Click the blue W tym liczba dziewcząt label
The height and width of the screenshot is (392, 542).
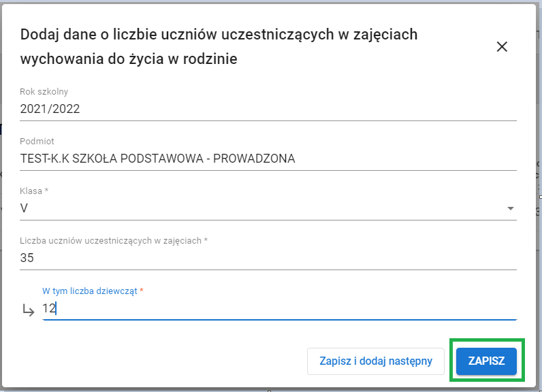point(90,291)
